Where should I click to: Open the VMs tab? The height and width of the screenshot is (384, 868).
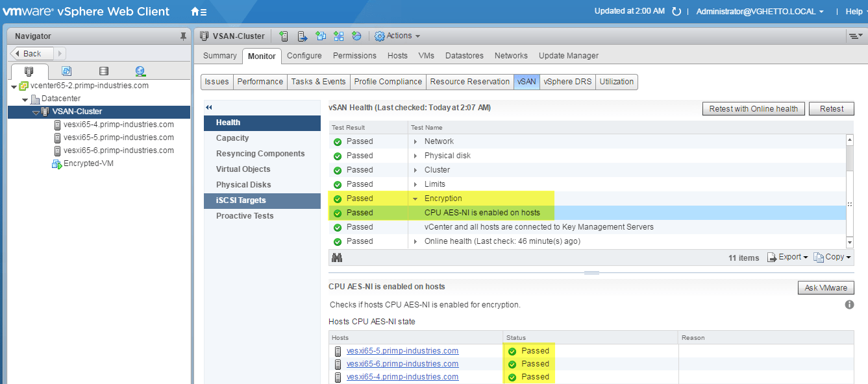click(x=427, y=56)
